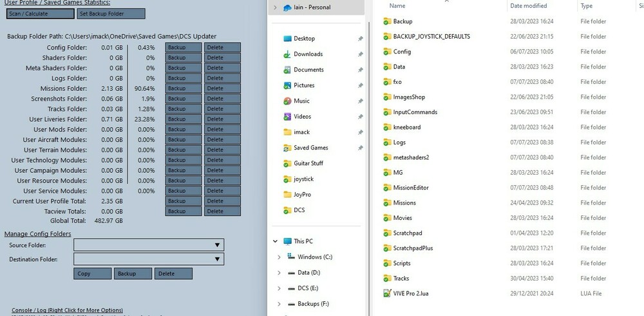Open the Desktop icon in sidebar

tap(287, 39)
